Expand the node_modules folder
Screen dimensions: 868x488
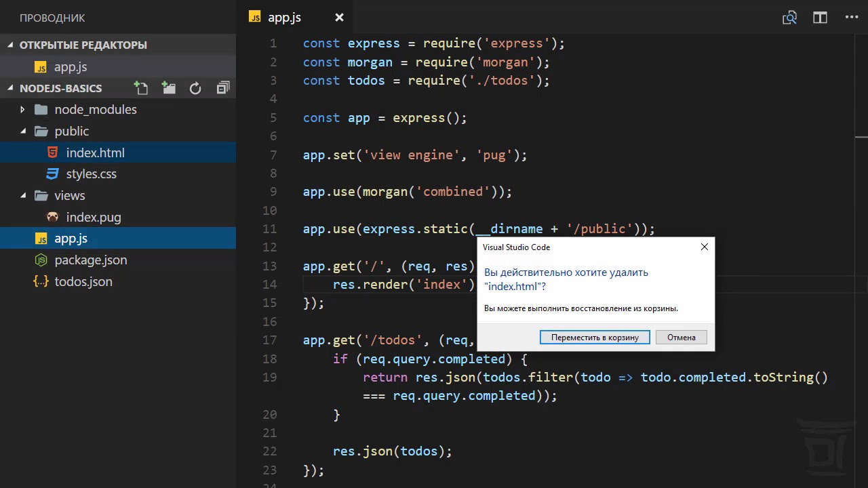pos(23,110)
